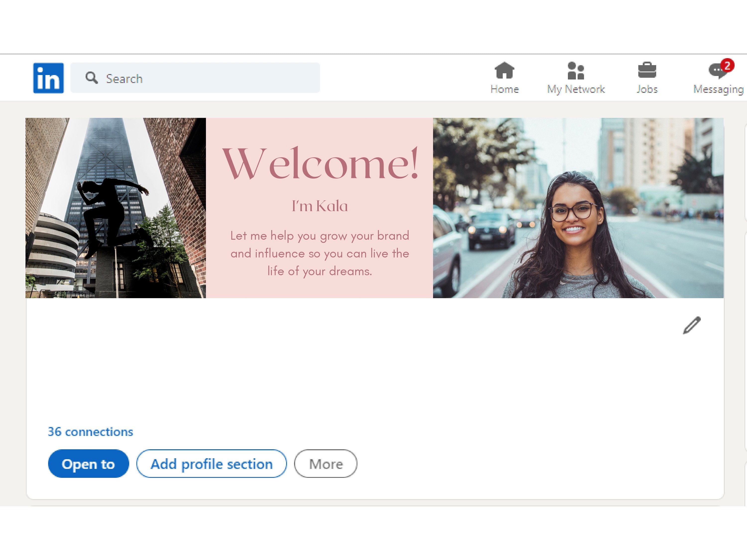This screenshot has height=560, width=747.
Task: Click the Add profile section button
Action: (x=211, y=464)
